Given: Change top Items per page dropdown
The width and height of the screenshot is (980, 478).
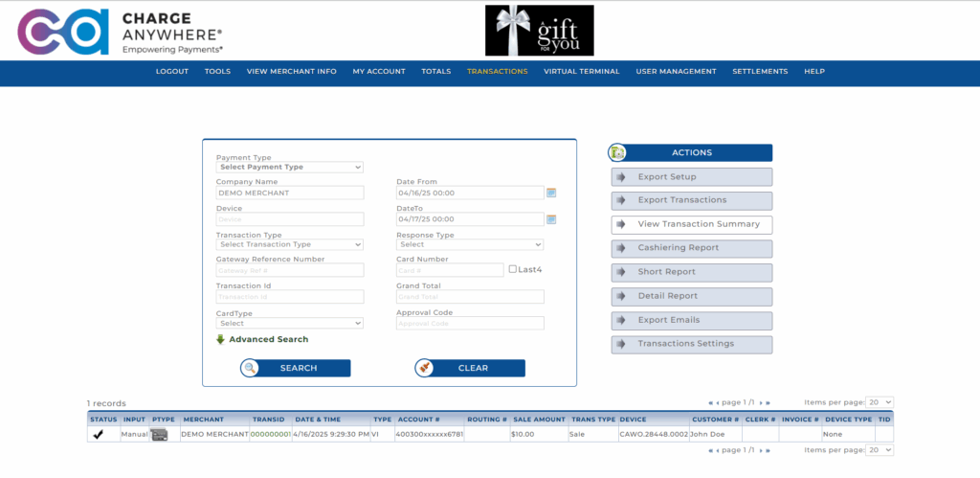Looking at the screenshot, I should click(880, 402).
